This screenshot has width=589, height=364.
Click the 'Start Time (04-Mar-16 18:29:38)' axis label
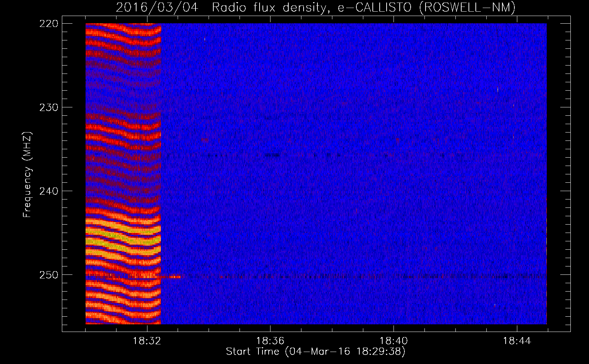pyautogui.click(x=316, y=352)
